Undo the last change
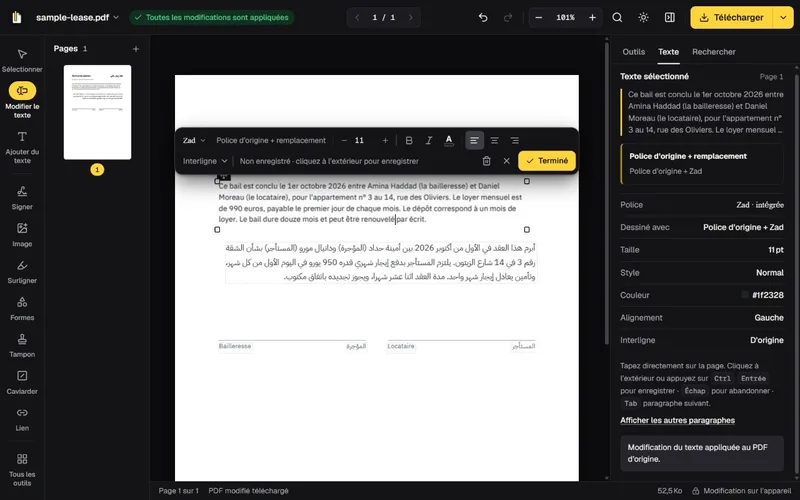800x500 pixels. pyautogui.click(x=483, y=17)
